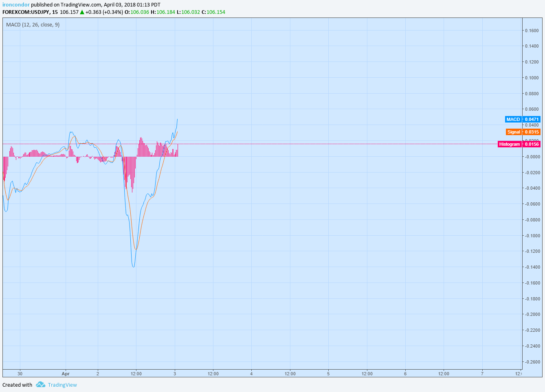Click the date 4 axis label
The image size is (545, 392).
251,374
